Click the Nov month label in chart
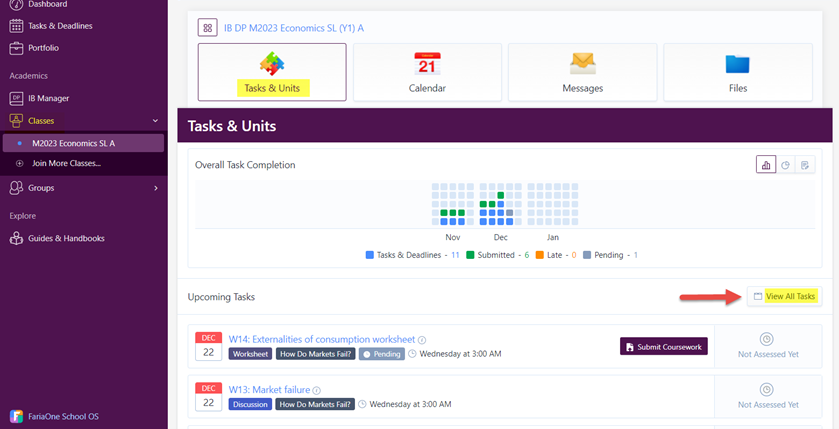Image resolution: width=839 pixels, height=429 pixels. pos(453,237)
